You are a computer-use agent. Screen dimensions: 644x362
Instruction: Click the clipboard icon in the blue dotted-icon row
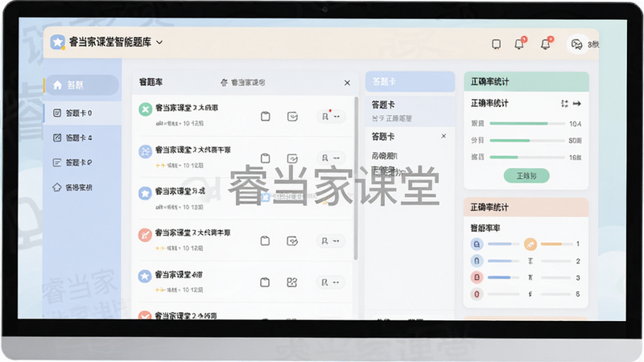pos(266,158)
